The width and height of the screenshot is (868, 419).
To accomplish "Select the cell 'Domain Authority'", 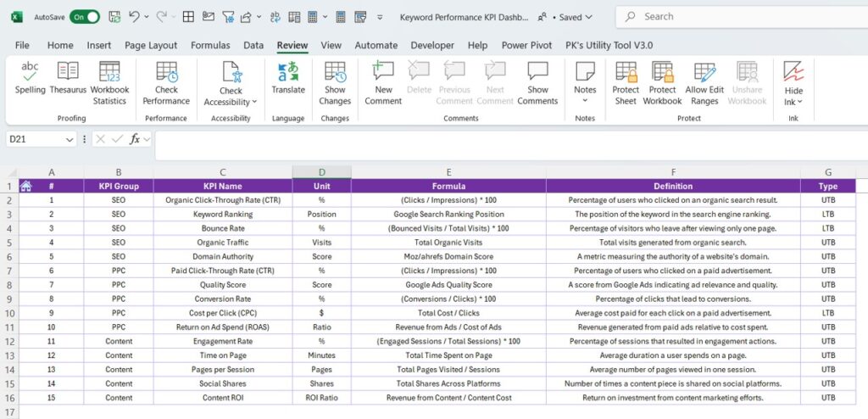I will click(223, 257).
